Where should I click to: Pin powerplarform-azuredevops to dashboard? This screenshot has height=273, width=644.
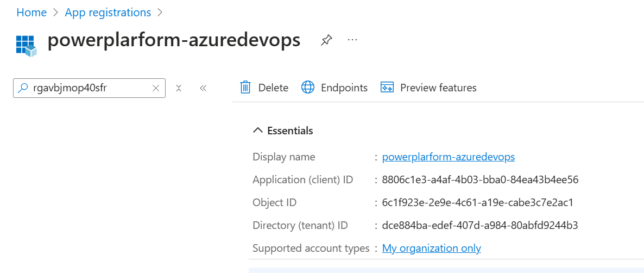(x=326, y=40)
